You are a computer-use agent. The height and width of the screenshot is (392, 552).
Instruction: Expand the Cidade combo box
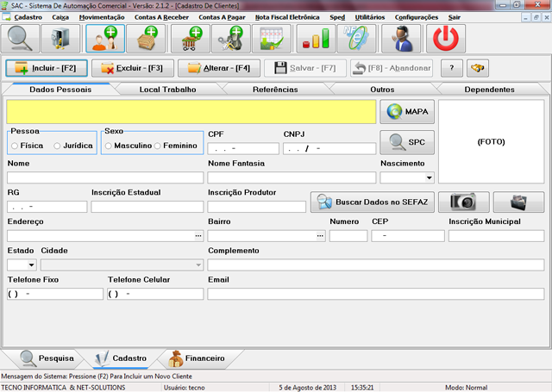pyautogui.click(x=199, y=265)
